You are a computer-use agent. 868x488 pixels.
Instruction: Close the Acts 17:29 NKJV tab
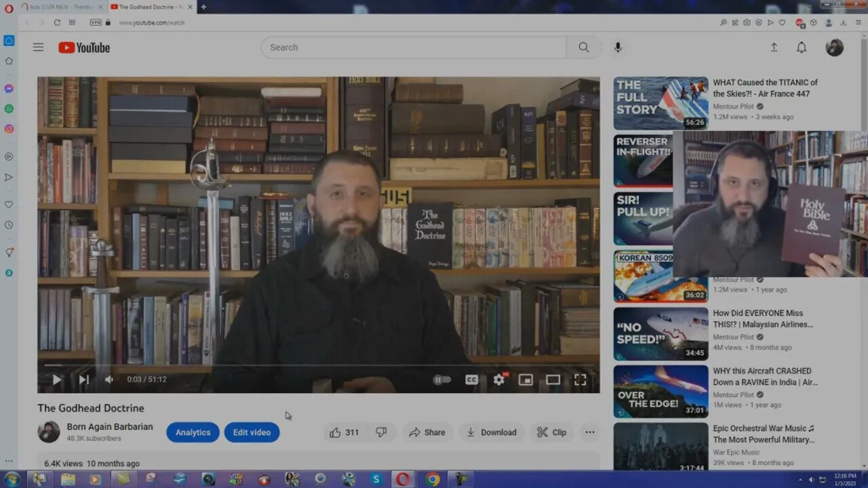(100, 7)
